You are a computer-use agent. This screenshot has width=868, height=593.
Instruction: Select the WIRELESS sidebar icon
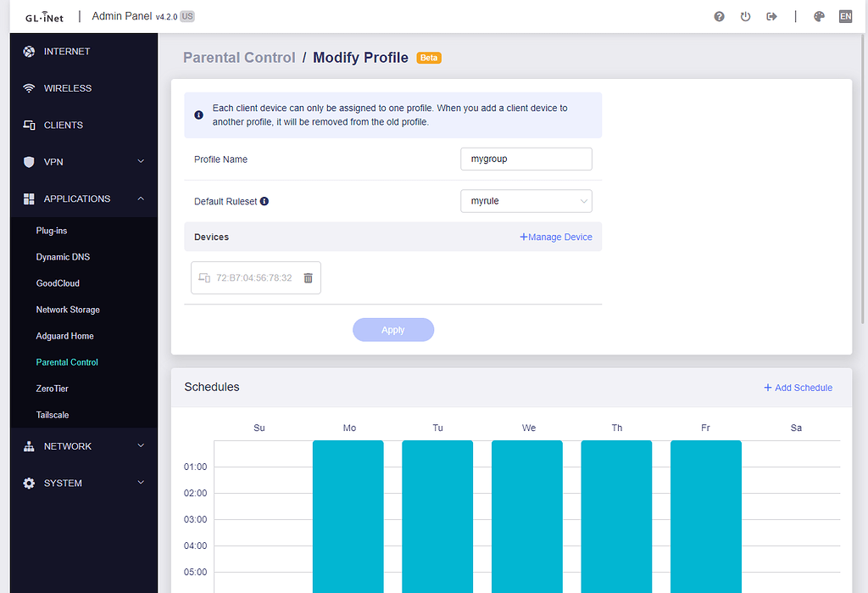pyautogui.click(x=29, y=87)
